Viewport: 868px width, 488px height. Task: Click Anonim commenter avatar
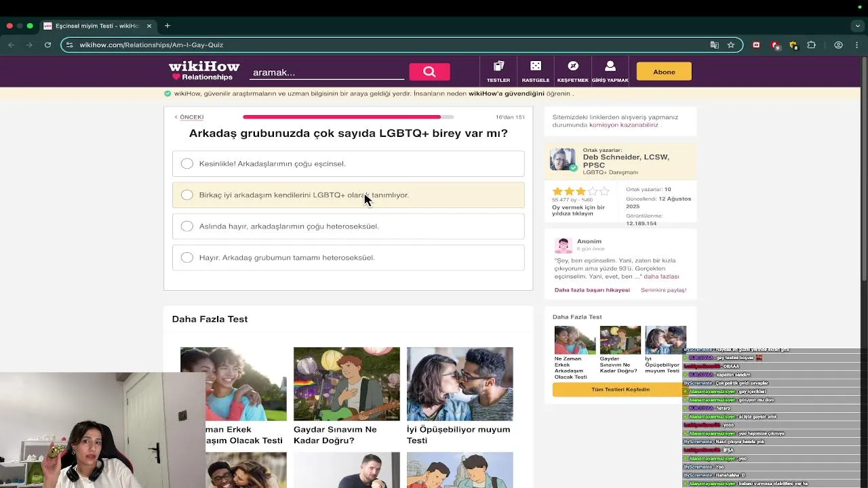(x=563, y=245)
